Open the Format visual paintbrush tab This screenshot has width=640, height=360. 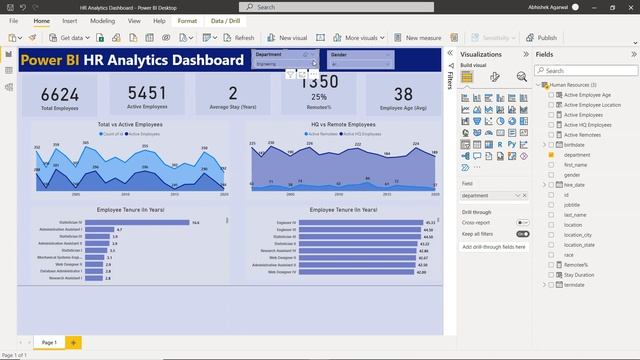(495, 76)
